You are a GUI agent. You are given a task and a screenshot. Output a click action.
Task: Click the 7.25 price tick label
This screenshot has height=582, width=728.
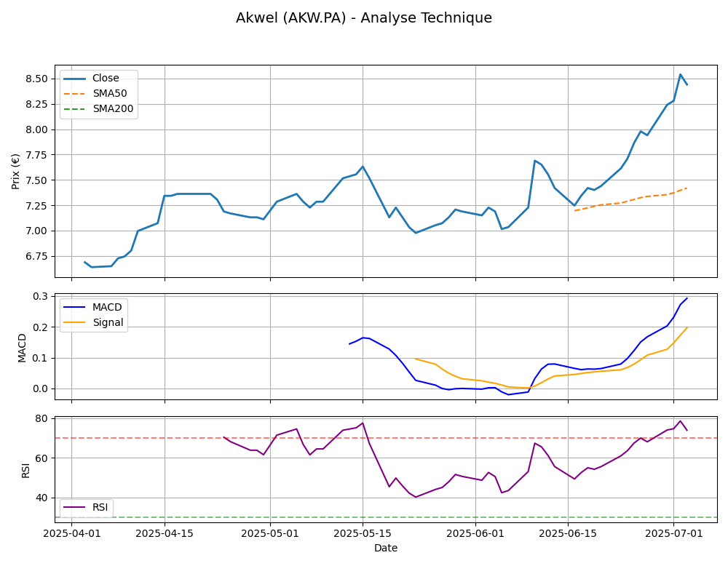(36, 206)
